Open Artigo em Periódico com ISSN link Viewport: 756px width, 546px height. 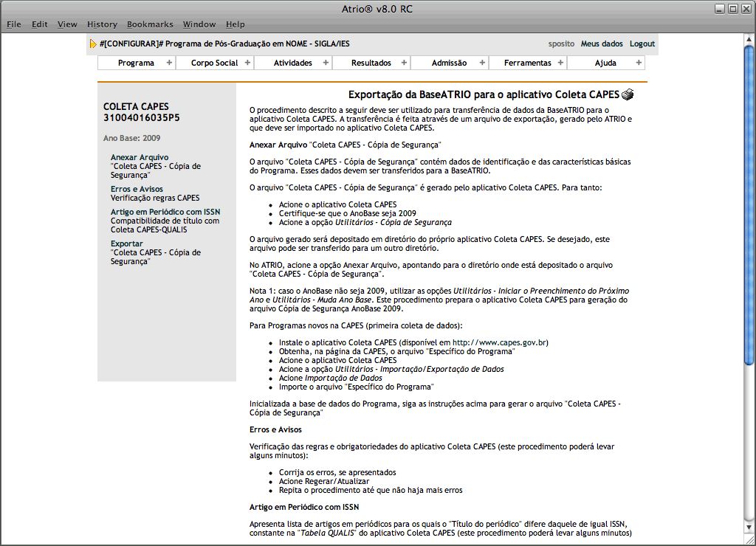point(165,212)
